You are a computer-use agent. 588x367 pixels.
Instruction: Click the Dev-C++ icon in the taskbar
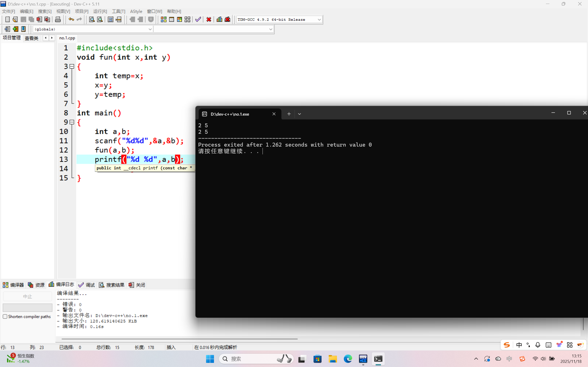coord(363,359)
